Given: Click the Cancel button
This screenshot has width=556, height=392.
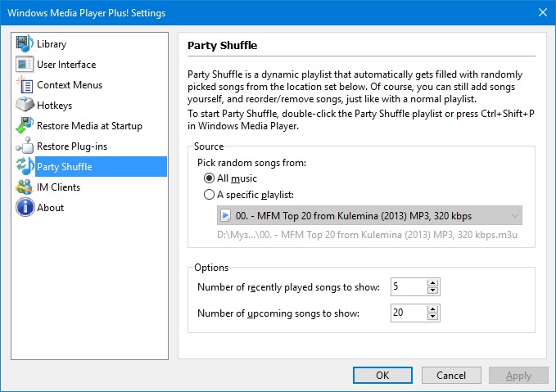Looking at the screenshot, I should point(451,376).
